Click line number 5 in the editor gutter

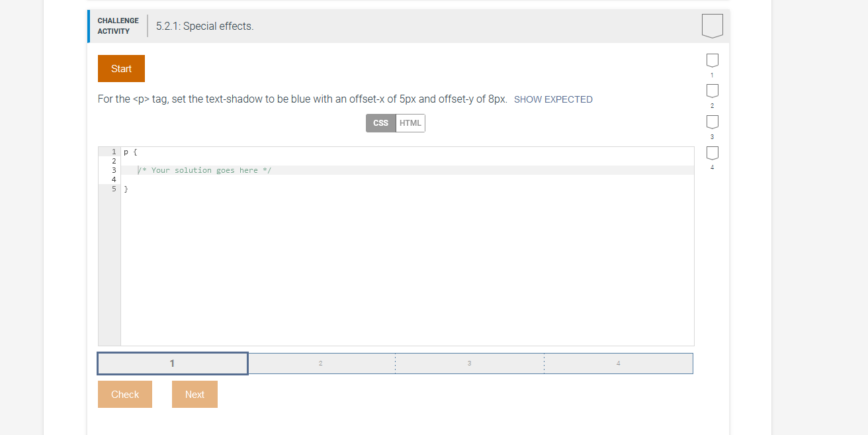coord(113,189)
